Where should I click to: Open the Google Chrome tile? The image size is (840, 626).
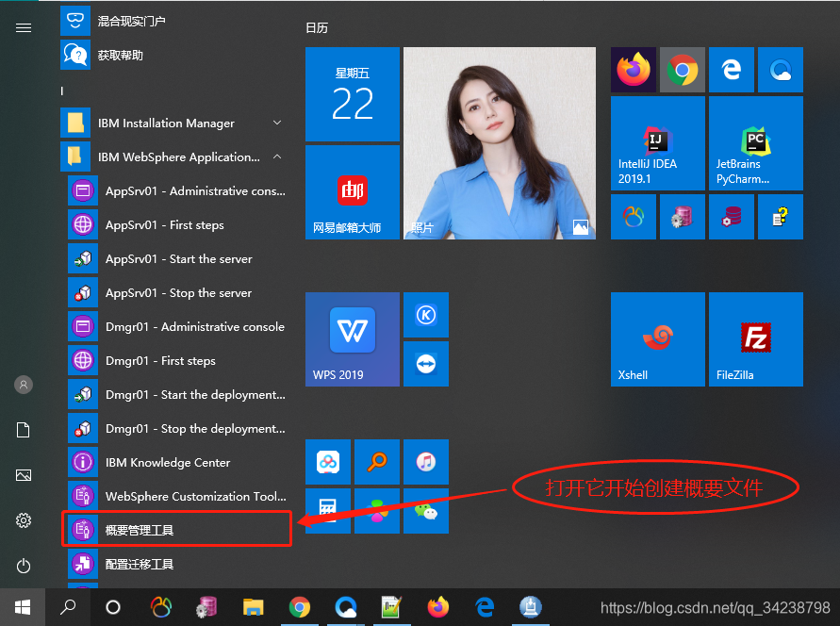pyautogui.click(x=682, y=70)
